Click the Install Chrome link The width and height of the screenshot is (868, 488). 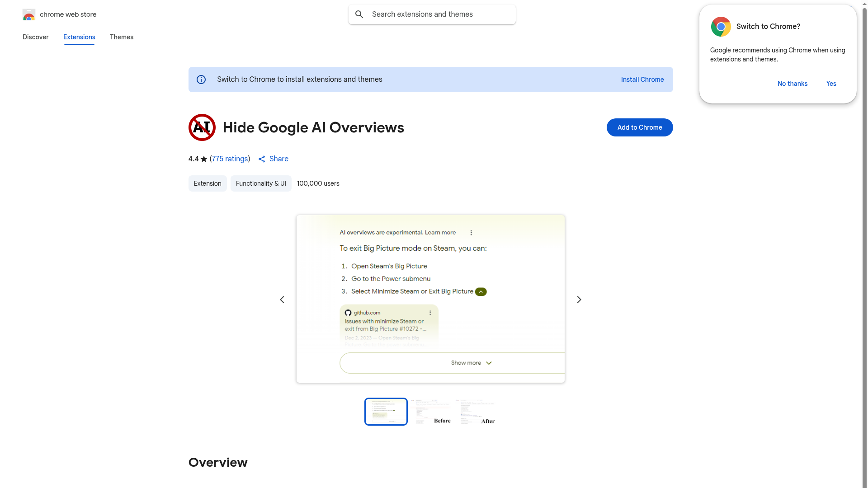[x=642, y=80]
